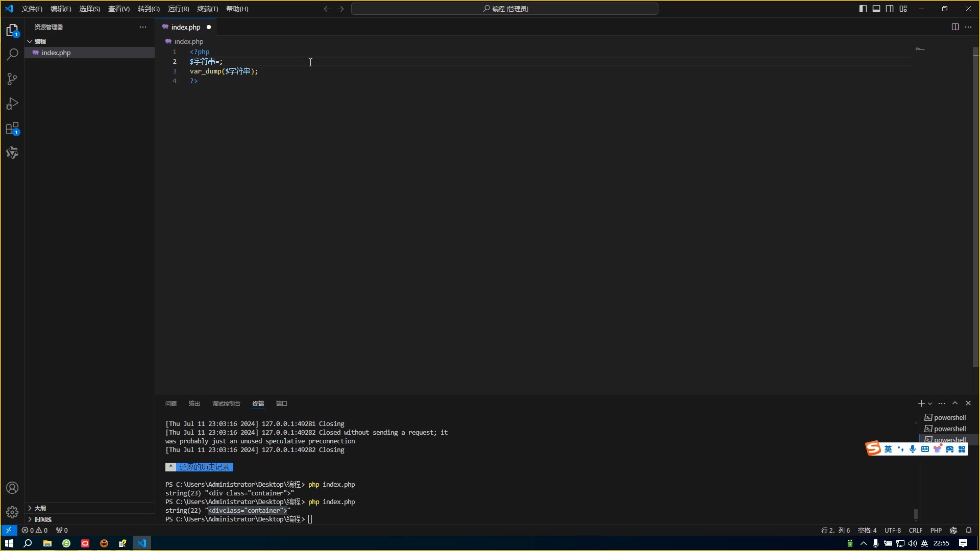
Task: Open the Extensions view
Action: [12, 129]
